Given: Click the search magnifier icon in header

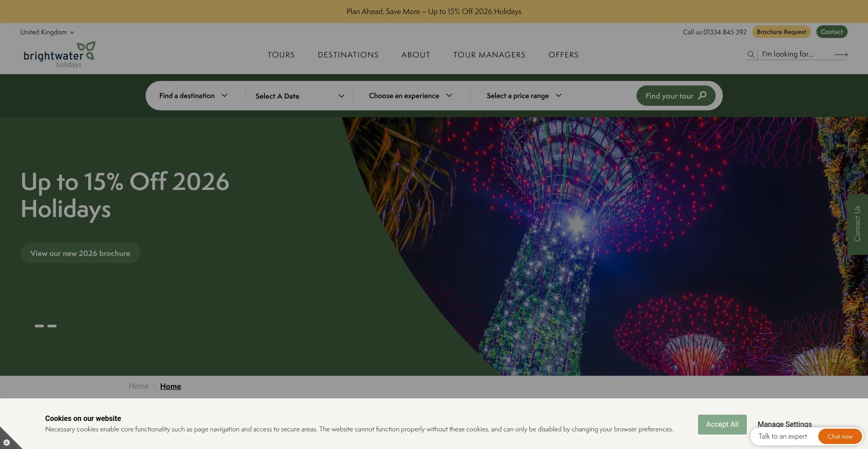Looking at the screenshot, I should (x=751, y=54).
